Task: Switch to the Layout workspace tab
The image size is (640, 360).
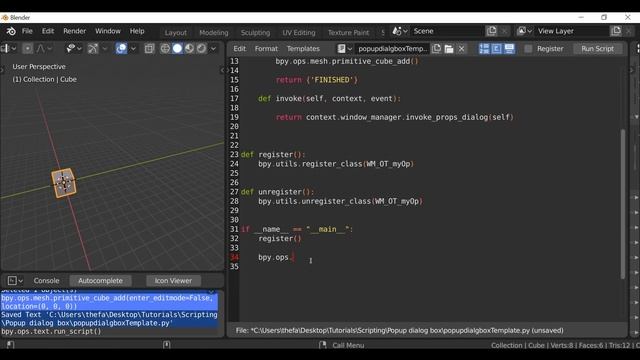Action: point(176,32)
